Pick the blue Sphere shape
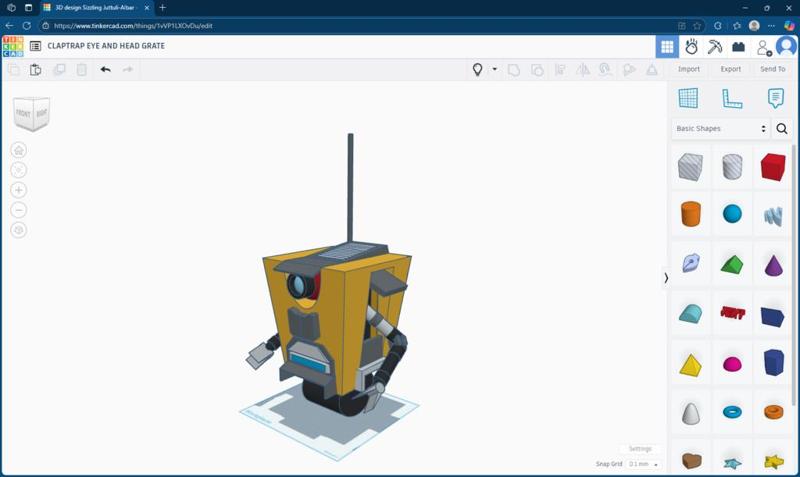This screenshot has width=800, height=477. pyautogui.click(x=732, y=214)
